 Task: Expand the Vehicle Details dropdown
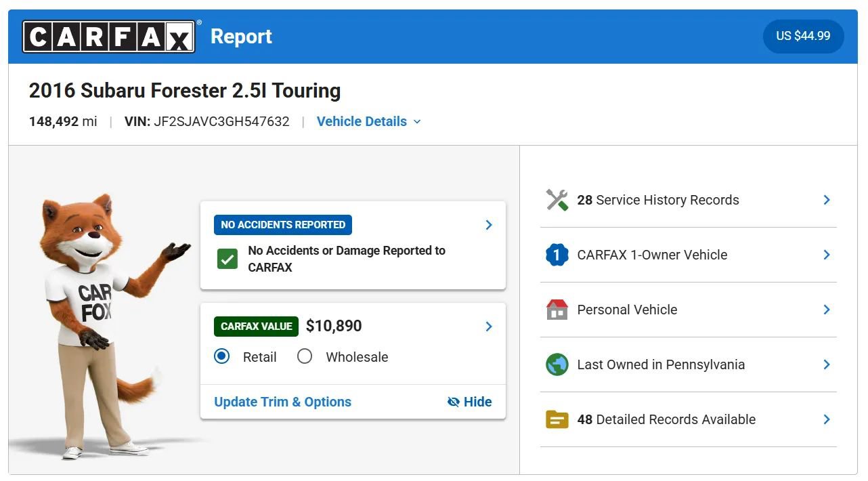tap(369, 121)
